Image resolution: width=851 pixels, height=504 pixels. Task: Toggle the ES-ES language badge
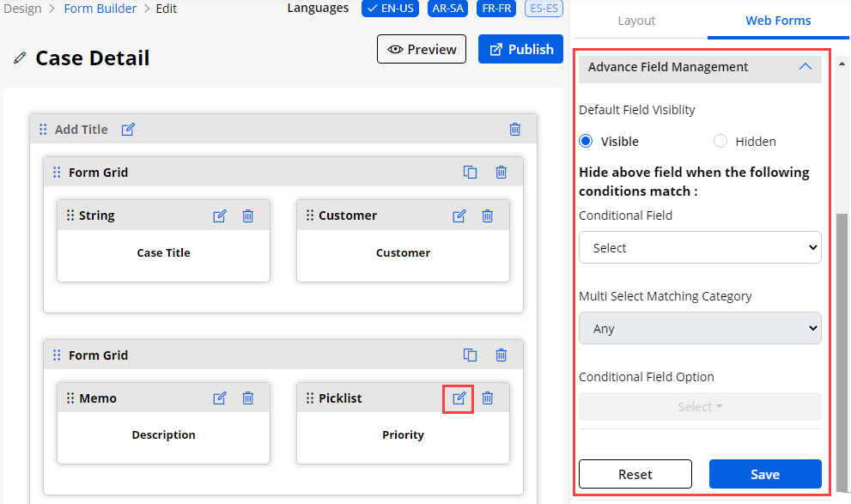[544, 9]
